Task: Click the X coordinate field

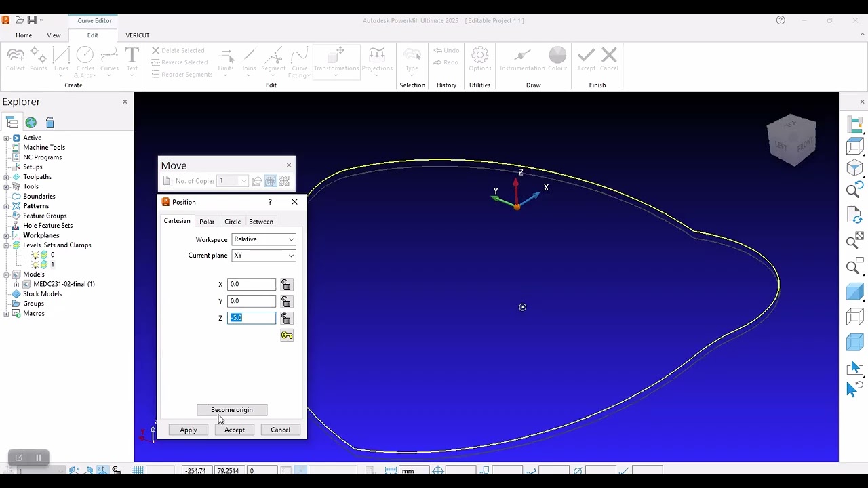Action: point(252,285)
